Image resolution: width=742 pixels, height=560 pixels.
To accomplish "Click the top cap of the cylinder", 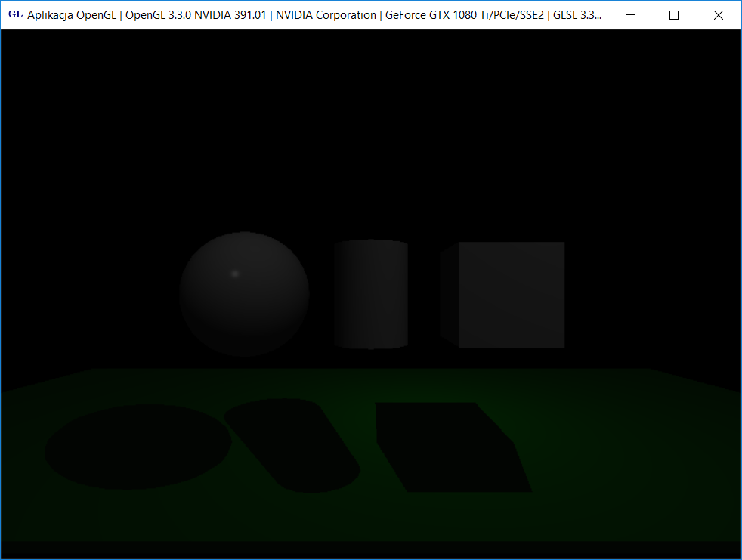I will 371,243.
